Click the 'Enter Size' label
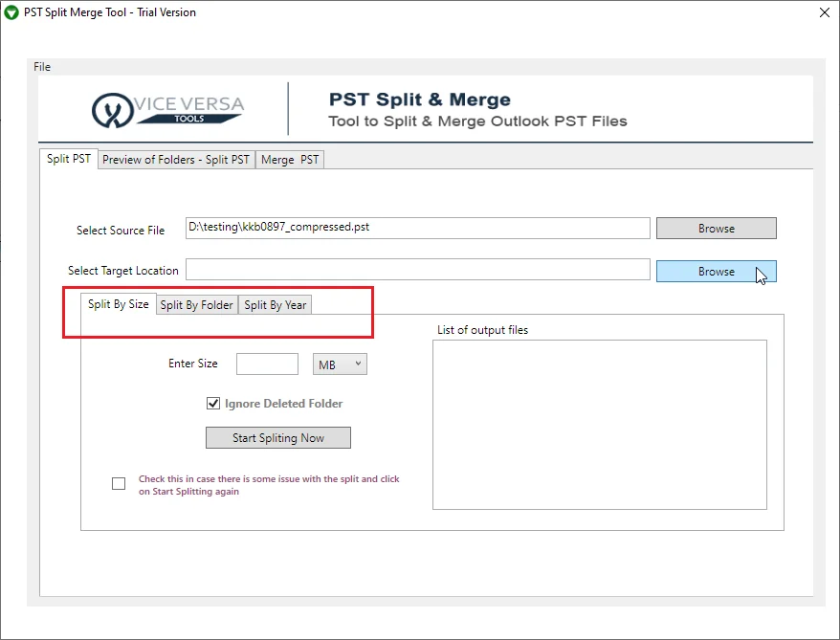The width and height of the screenshot is (840, 640). [193, 364]
